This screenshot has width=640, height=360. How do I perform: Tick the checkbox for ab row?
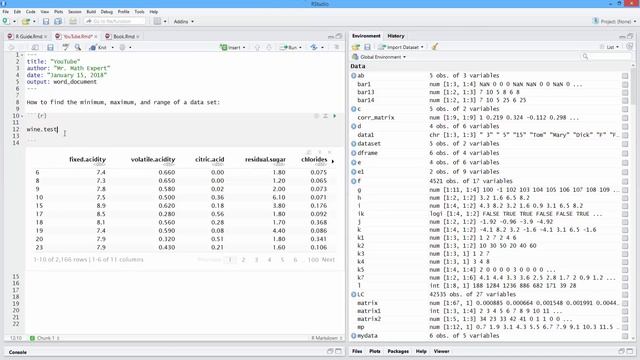[625, 76]
